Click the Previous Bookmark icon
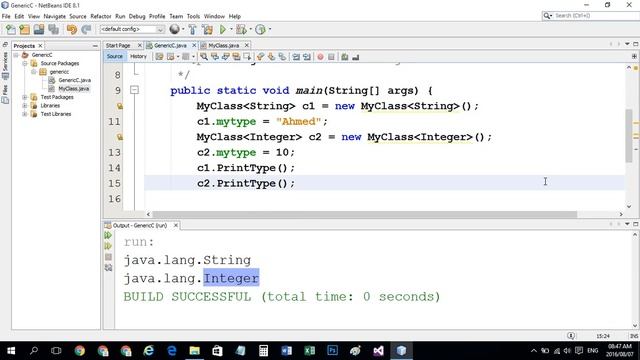The height and width of the screenshot is (360, 640). [260, 57]
